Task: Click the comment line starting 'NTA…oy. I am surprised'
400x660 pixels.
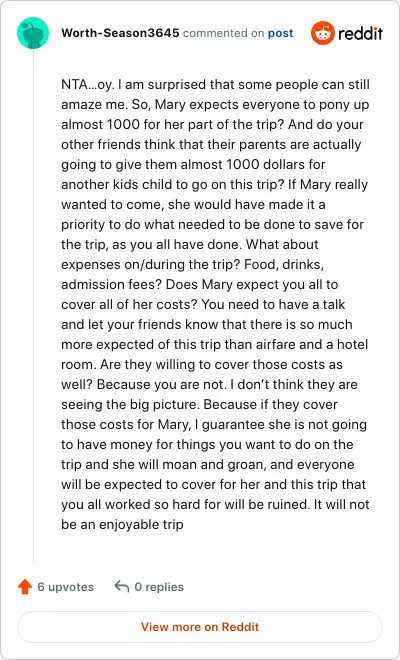Action: (215, 85)
